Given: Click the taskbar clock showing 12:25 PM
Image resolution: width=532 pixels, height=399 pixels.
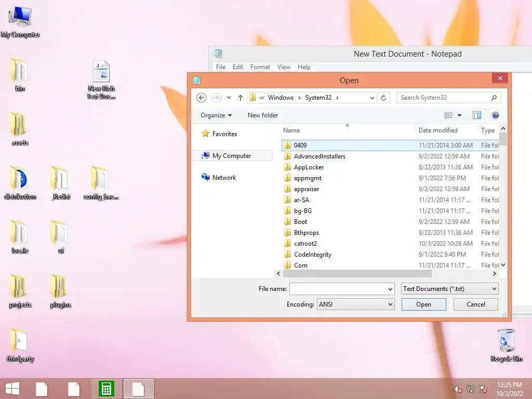Looking at the screenshot, I should point(509,389).
